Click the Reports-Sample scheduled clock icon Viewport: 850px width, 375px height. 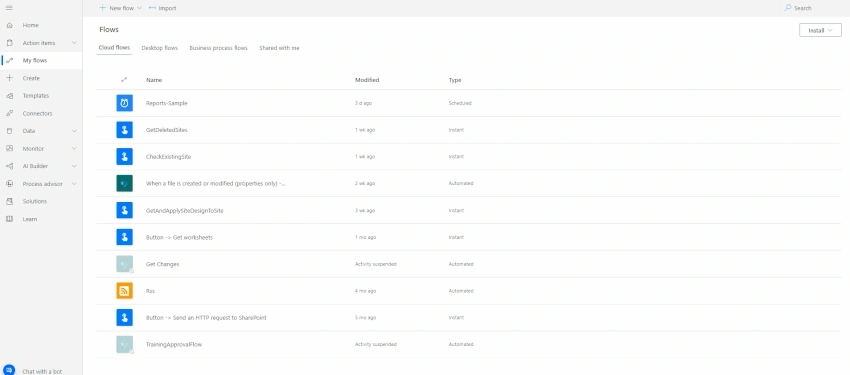(x=125, y=103)
